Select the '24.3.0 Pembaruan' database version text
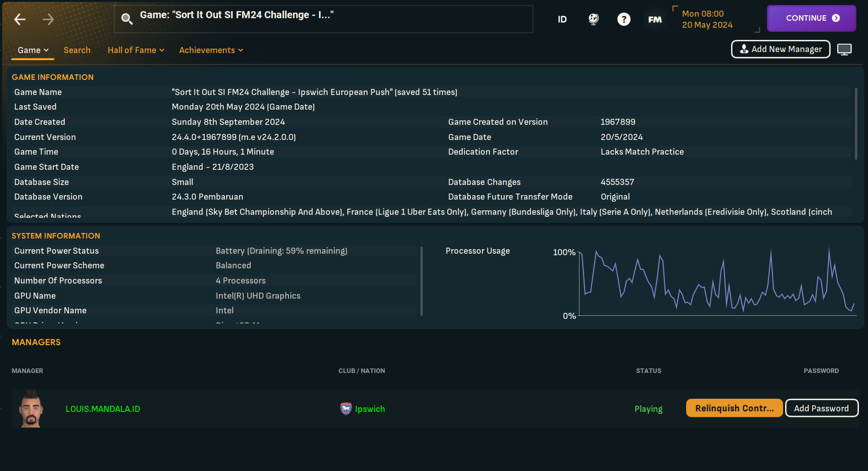Image resolution: width=868 pixels, height=471 pixels. click(x=208, y=197)
